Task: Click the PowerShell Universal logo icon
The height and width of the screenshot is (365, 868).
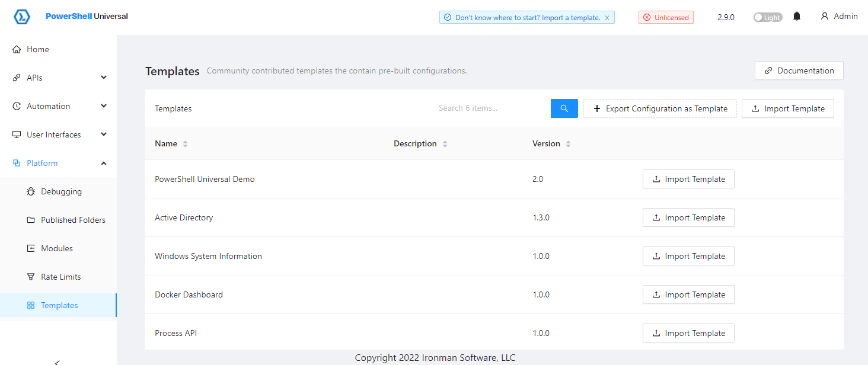Action: (22, 17)
